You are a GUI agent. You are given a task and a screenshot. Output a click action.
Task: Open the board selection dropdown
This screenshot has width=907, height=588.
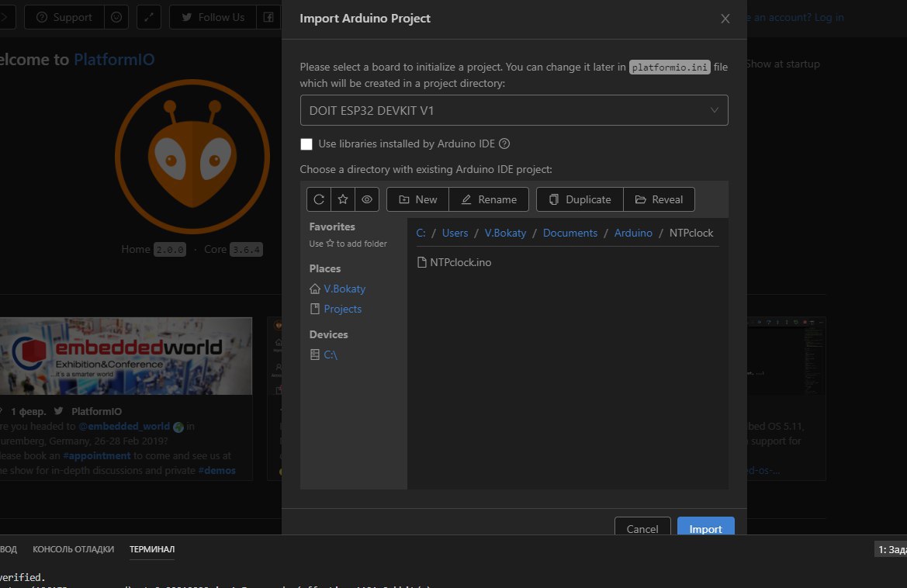(514, 110)
